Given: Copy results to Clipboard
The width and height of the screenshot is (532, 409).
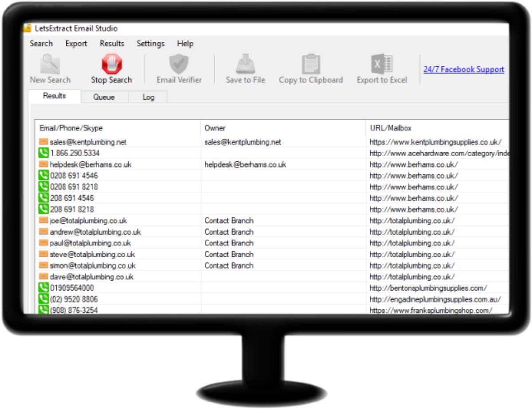Looking at the screenshot, I should [310, 66].
